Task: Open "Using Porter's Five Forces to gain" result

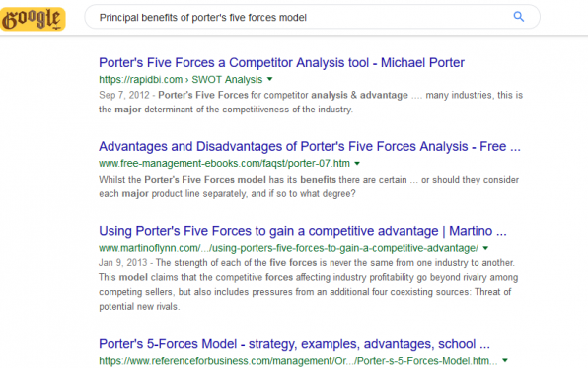Action: [302, 231]
